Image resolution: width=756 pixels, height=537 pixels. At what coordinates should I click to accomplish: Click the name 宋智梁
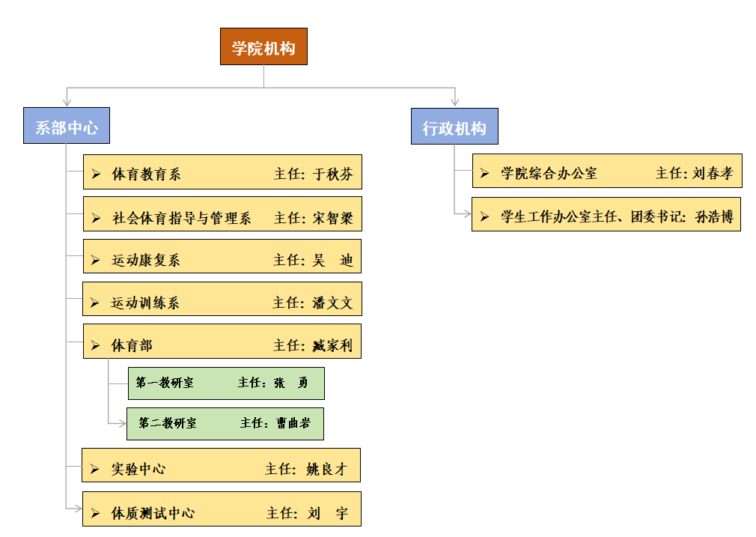(x=332, y=218)
